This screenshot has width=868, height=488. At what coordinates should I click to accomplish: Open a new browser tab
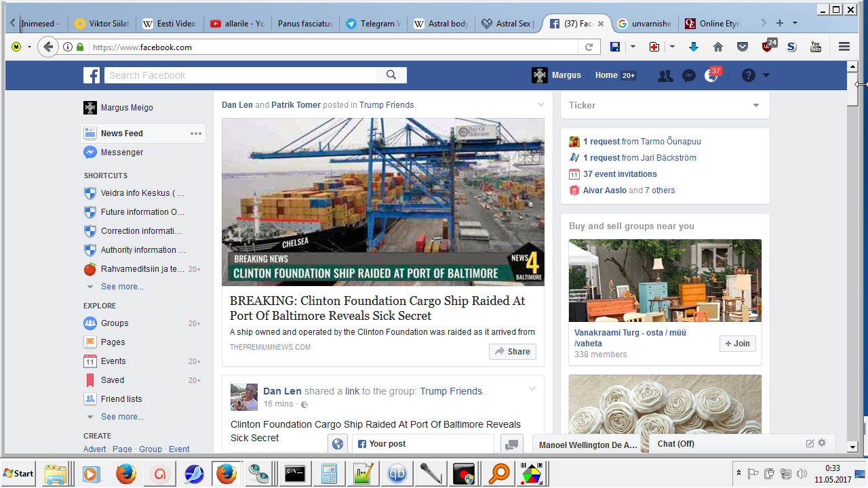[x=780, y=23]
